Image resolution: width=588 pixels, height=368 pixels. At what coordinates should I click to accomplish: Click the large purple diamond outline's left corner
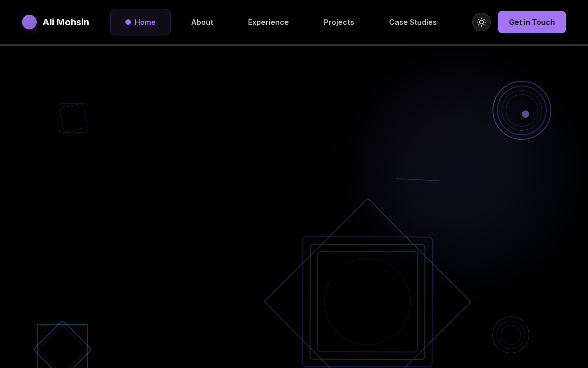point(265,302)
